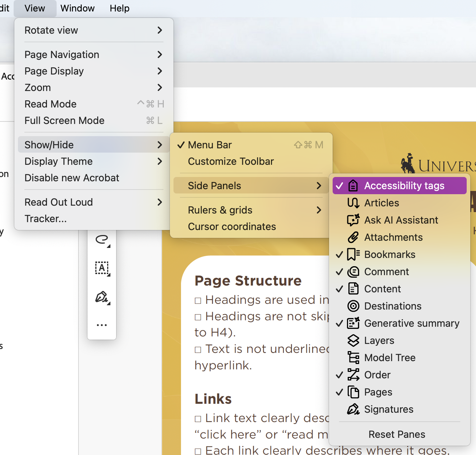The image size is (476, 455).
Task: Click the Attachments label in Side Panels
Action: (394, 237)
